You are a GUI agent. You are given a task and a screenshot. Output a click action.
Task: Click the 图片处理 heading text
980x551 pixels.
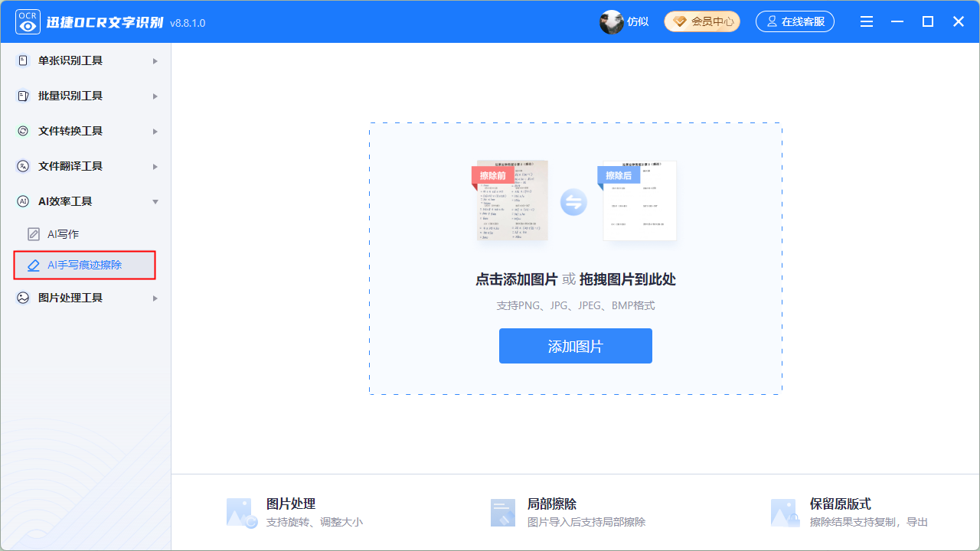point(291,504)
